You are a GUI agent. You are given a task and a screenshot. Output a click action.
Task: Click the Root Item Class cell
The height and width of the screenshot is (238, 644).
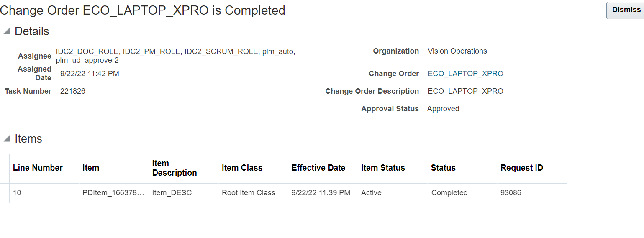click(249, 193)
